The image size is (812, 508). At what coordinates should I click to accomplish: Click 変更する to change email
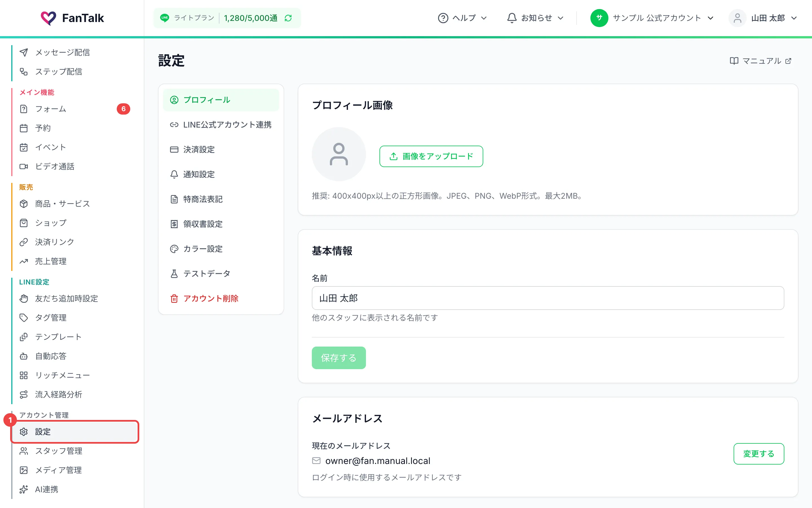click(x=759, y=454)
